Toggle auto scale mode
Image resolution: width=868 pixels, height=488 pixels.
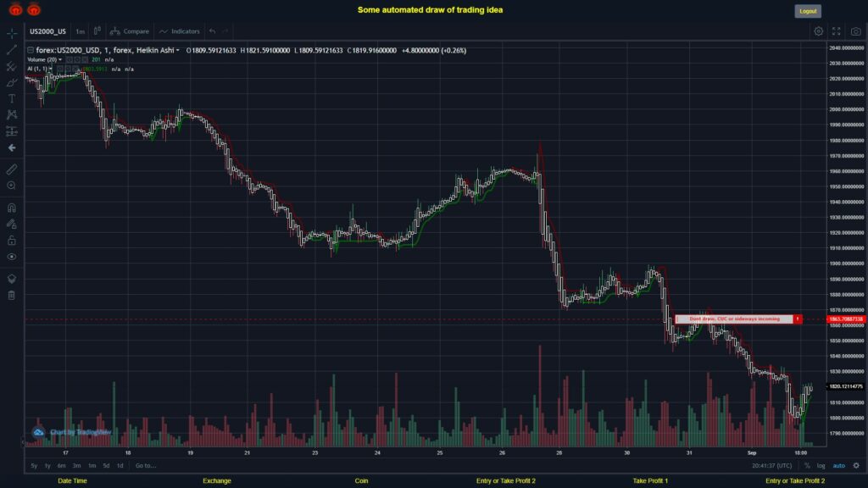[x=839, y=466]
